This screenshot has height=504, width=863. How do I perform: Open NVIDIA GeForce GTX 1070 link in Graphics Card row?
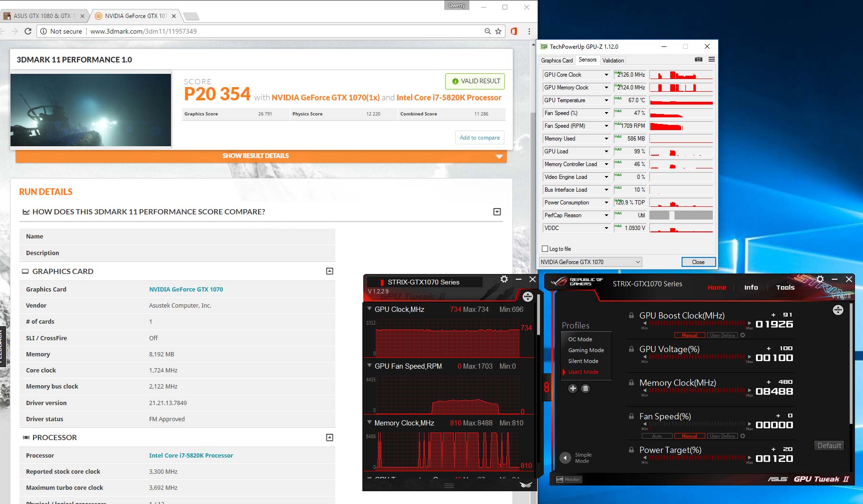(x=186, y=289)
